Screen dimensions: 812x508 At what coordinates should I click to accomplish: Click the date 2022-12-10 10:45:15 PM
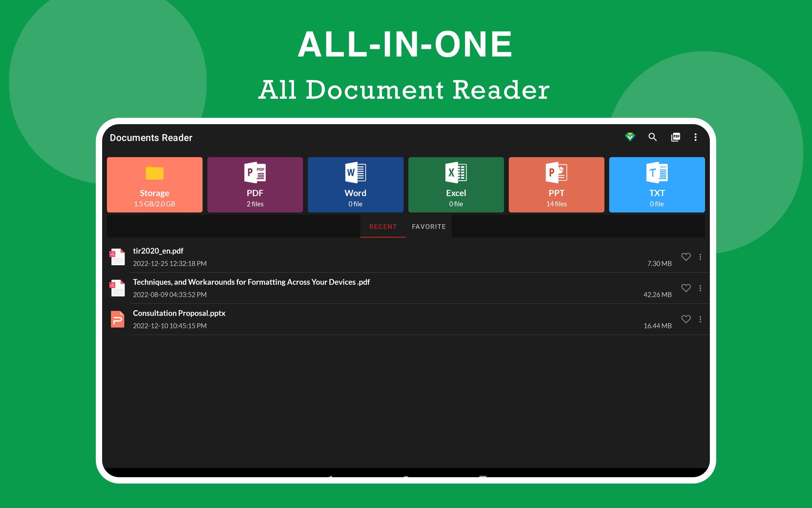tap(170, 325)
